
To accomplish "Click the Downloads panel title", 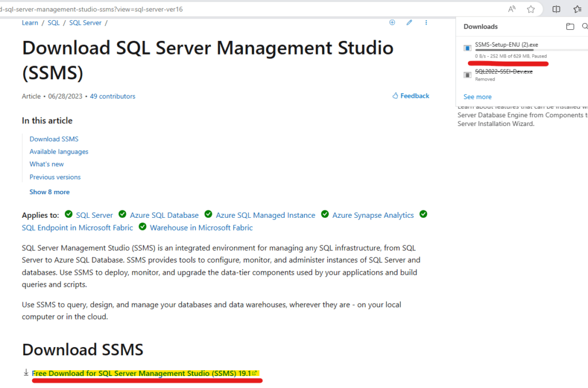I will [x=481, y=26].
